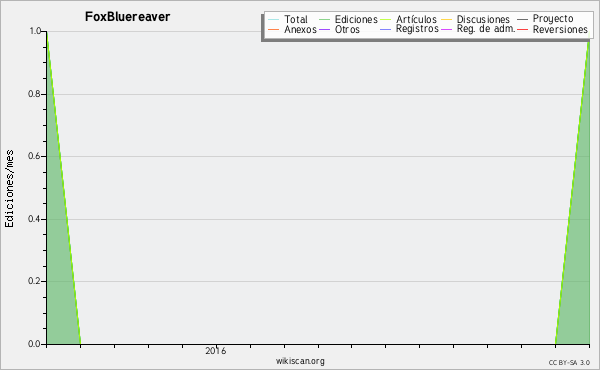The height and width of the screenshot is (370, 600).
Task: Click the 0.6 y-axis tick label
Action: tap(34, 156)
